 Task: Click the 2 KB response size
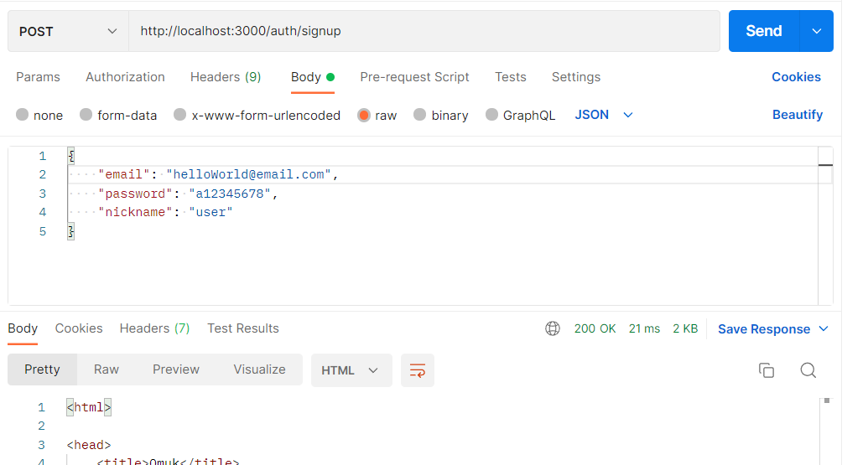point(685,328)
